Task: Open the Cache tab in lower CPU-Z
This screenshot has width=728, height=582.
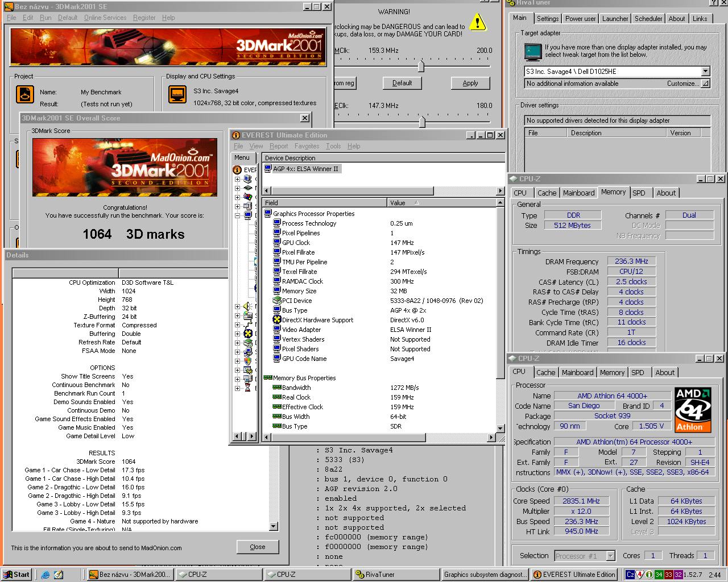Action: (545, 373)
